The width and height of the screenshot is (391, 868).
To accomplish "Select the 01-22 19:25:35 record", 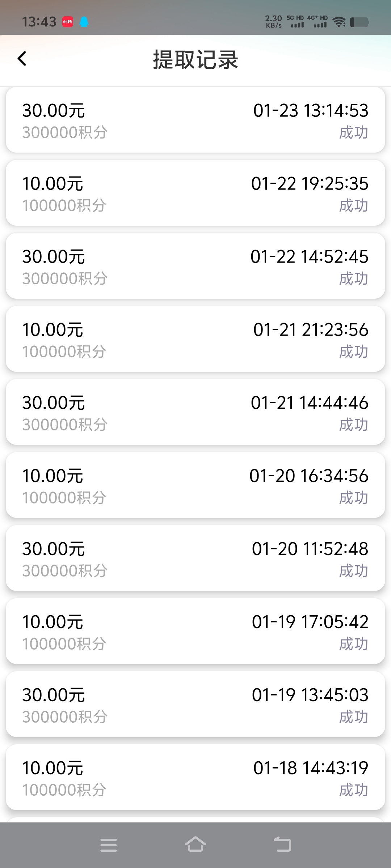I will coord(195,193).
